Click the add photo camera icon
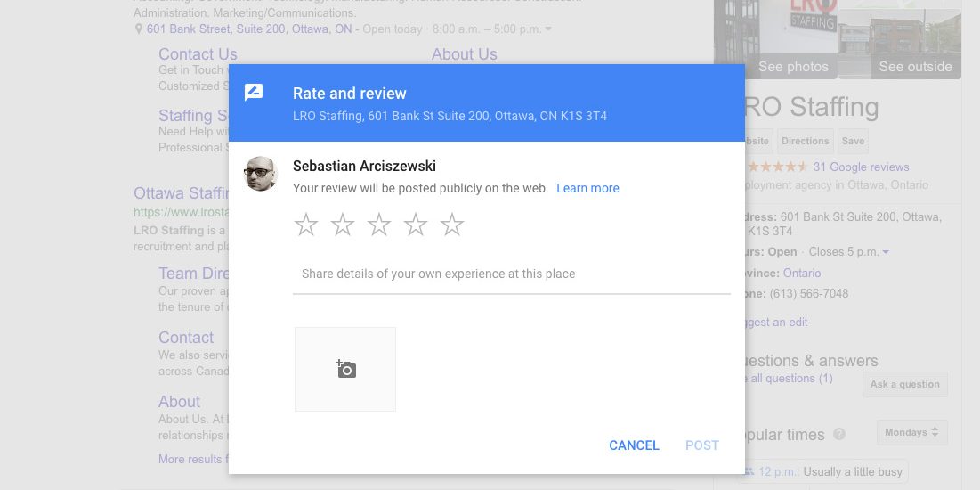The height and width of the screenshot is (490, 980). point(345,369)
